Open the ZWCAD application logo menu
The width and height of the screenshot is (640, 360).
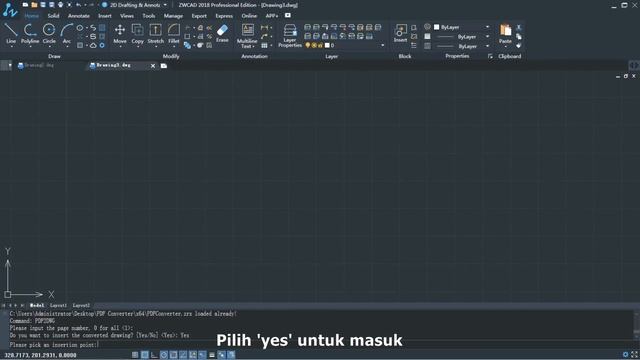[9, 9]
